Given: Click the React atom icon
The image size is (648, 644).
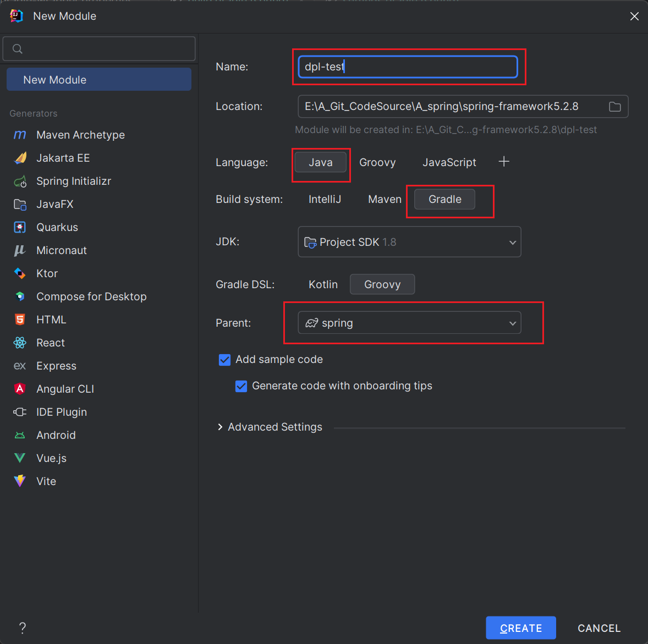Looking at the screenshot, I should pyautogui.click(x=20, y=343).
